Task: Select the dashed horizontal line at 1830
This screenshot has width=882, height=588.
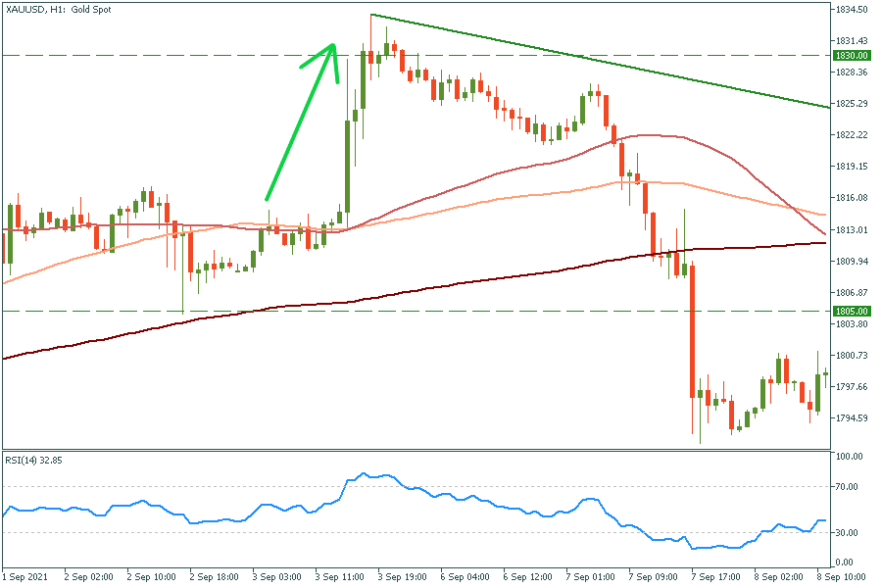Action: (147, 56)
